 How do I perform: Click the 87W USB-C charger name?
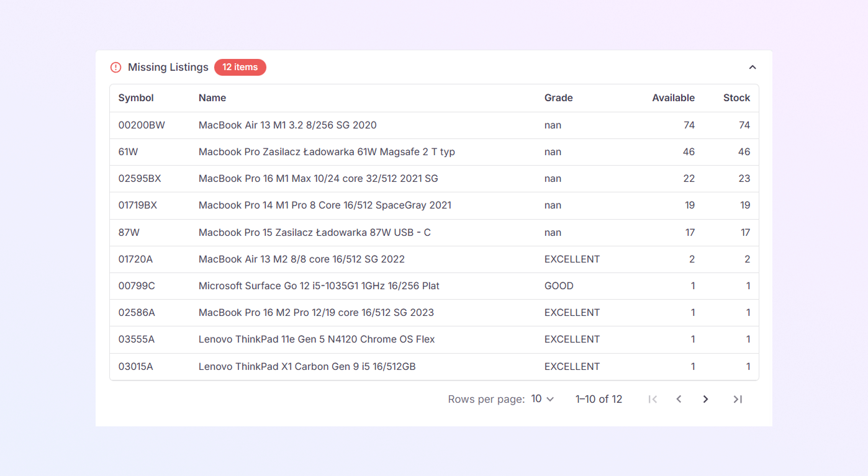pos(315,233)
